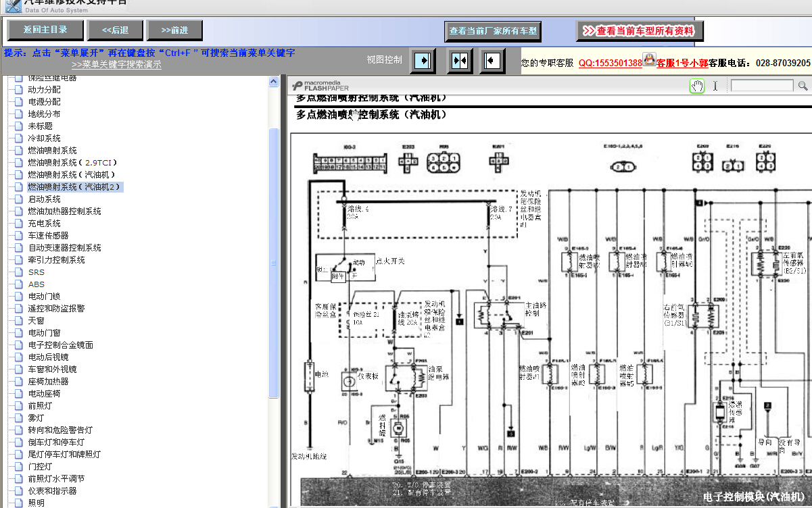Open 电子控制合金镜面 tree item
Image resolution: width=812 pixels, height=508 pixels.
(x=60, y=345)
